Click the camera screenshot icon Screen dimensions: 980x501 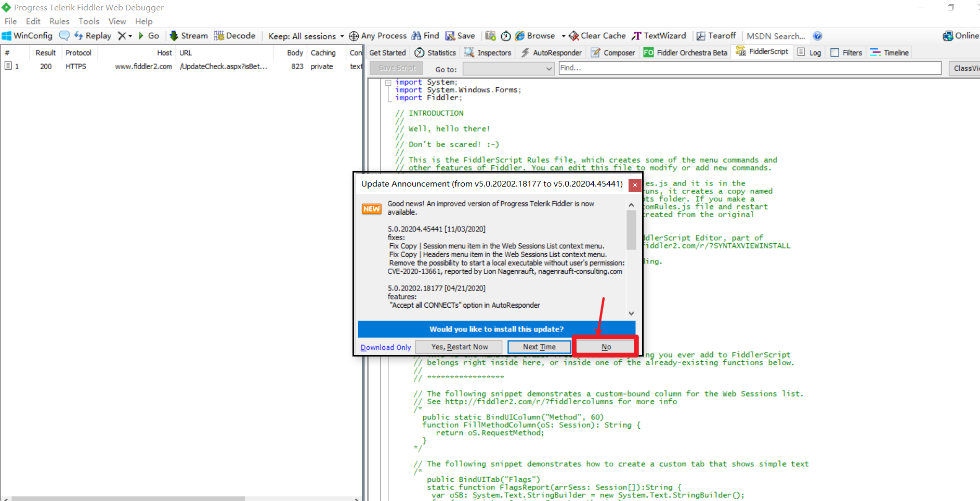click(x=490, y=36)
